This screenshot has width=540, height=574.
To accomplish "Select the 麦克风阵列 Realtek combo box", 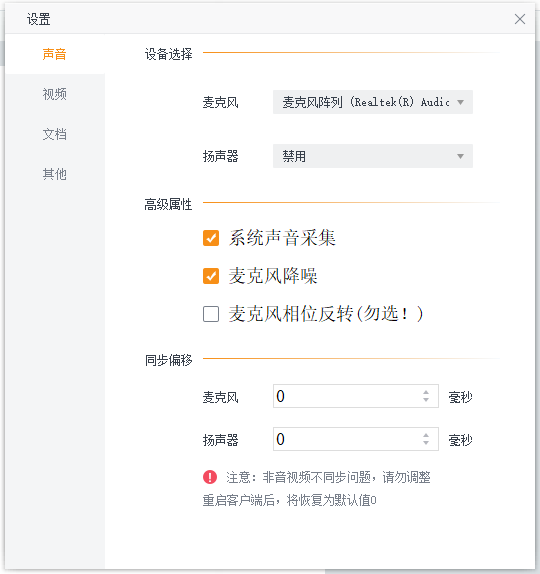I will (x=373, y=102).
